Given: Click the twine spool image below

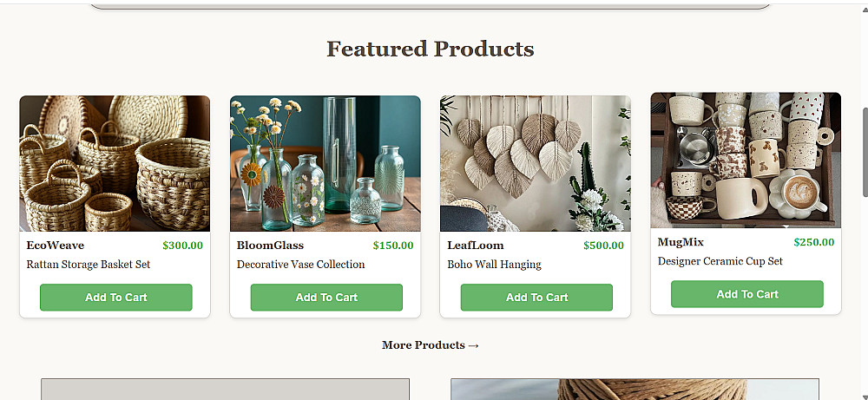Looking at the screenshot, I should click(635, 390).
